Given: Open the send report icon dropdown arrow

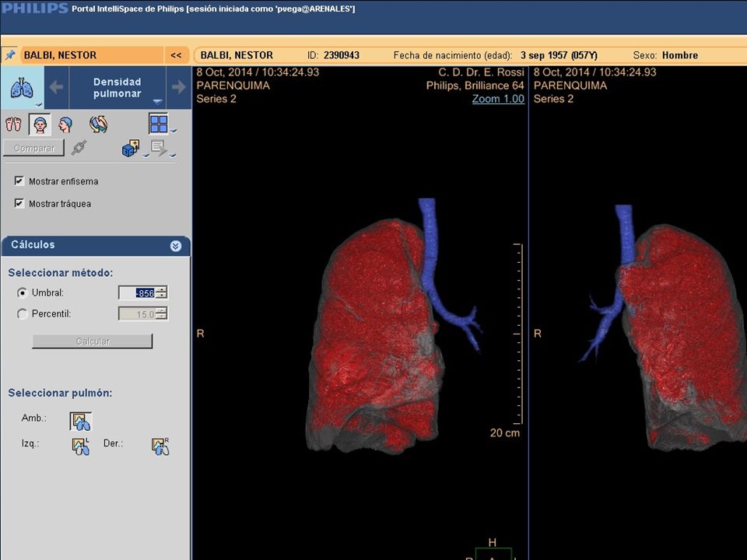Looking at the screenshot, I should point(173,155).
